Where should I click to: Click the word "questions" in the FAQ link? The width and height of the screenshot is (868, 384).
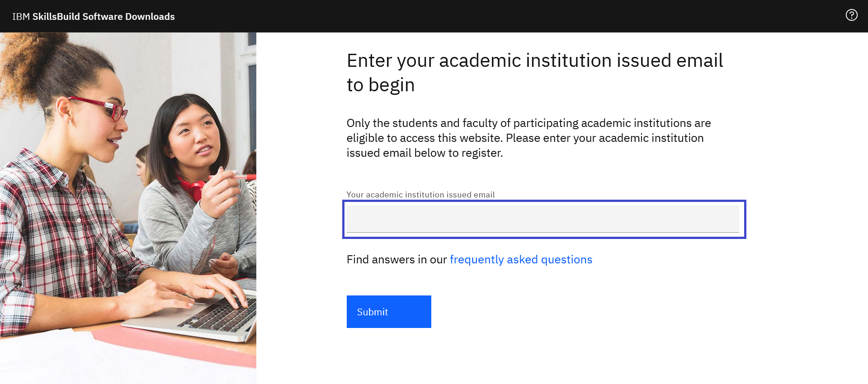click(x=566, y=260)
